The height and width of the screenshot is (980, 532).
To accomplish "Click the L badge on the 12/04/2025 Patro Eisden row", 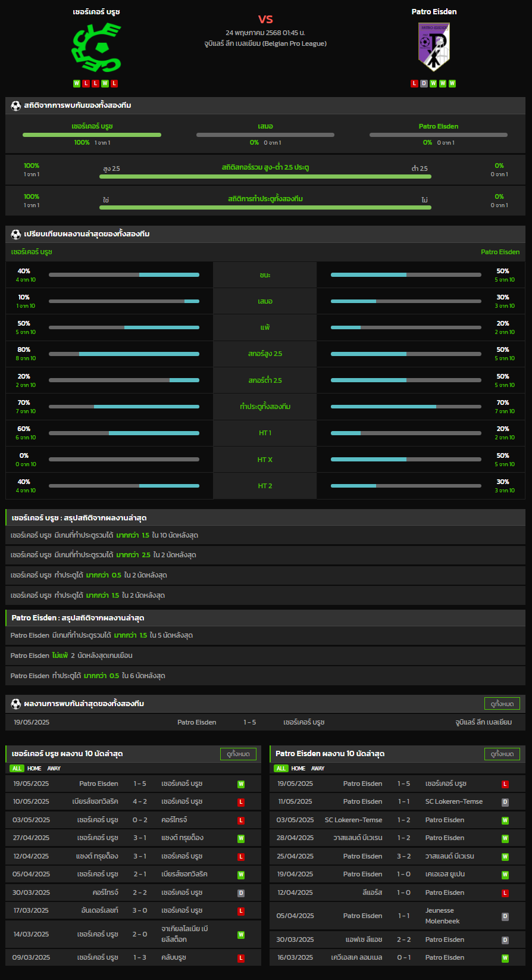I will [505, 893].
